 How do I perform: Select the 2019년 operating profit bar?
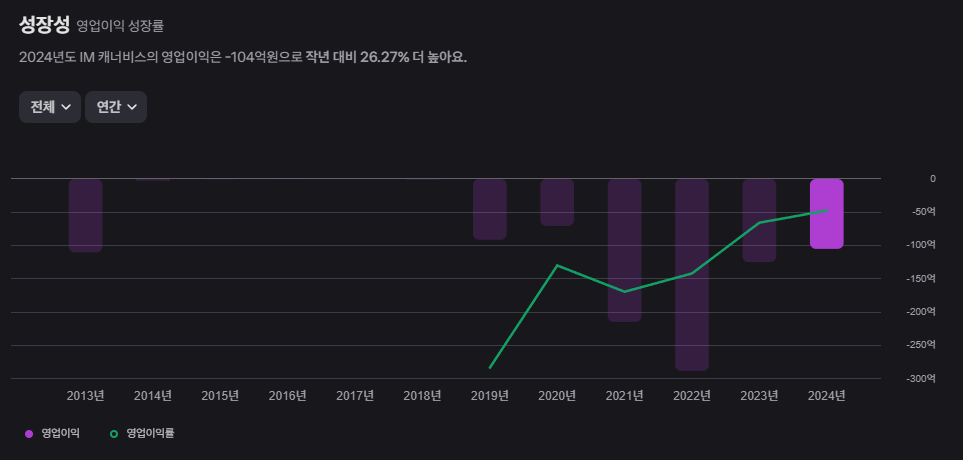click(489, 209)
